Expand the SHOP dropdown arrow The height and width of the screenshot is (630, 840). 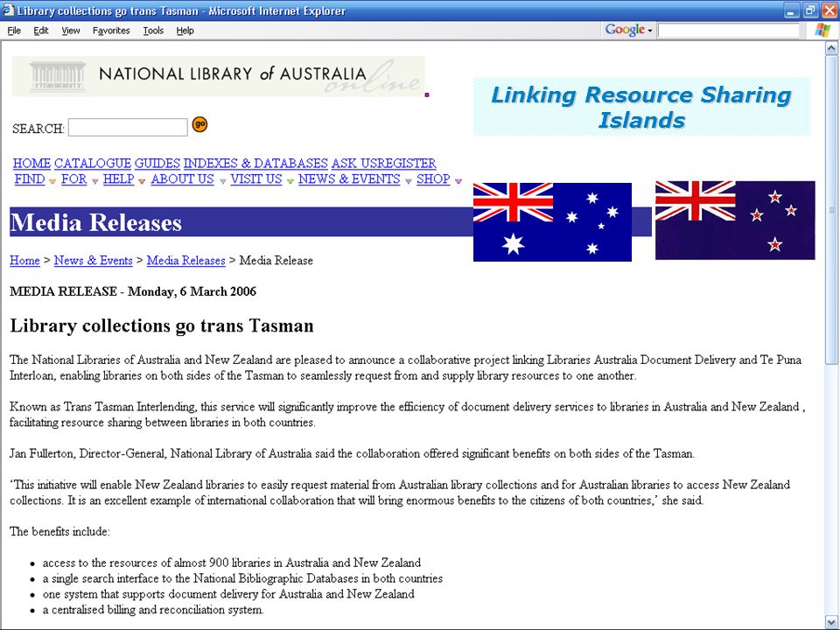(x=458, y=182)
